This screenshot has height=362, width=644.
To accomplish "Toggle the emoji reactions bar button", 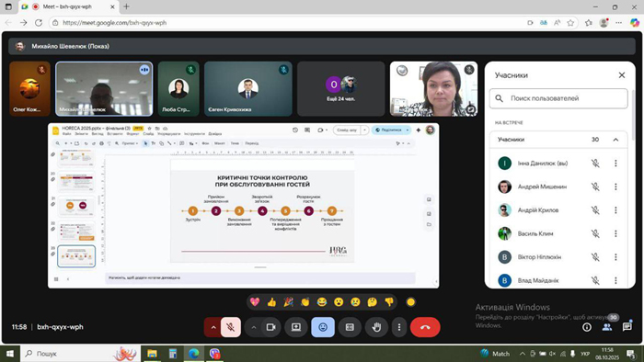I will point(323,327).
